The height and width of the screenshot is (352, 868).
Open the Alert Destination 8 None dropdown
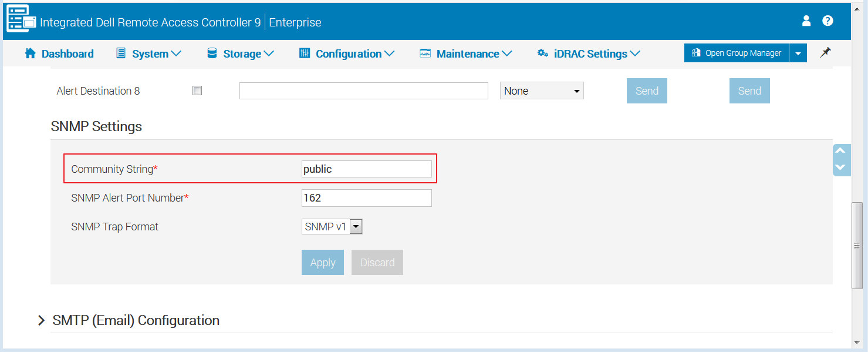(541, 91)
